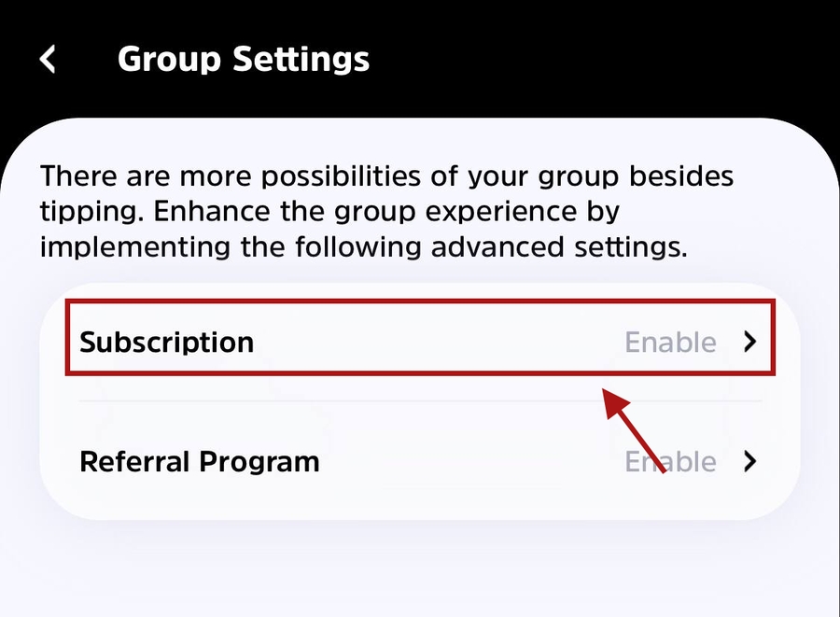The image size is (840, 617).
Task: Select the Subscription label
Action: coord(166,342)
